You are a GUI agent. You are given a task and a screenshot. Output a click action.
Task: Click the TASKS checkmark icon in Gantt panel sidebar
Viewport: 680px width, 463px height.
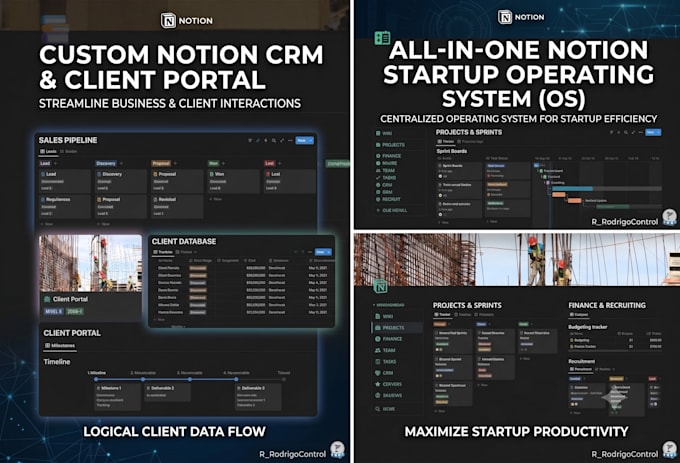378,178
